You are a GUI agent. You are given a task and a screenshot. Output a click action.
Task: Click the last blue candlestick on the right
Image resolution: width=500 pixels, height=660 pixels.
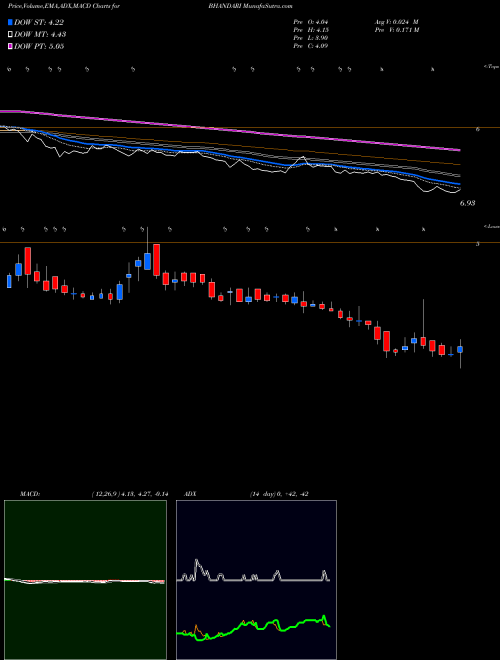460,349
